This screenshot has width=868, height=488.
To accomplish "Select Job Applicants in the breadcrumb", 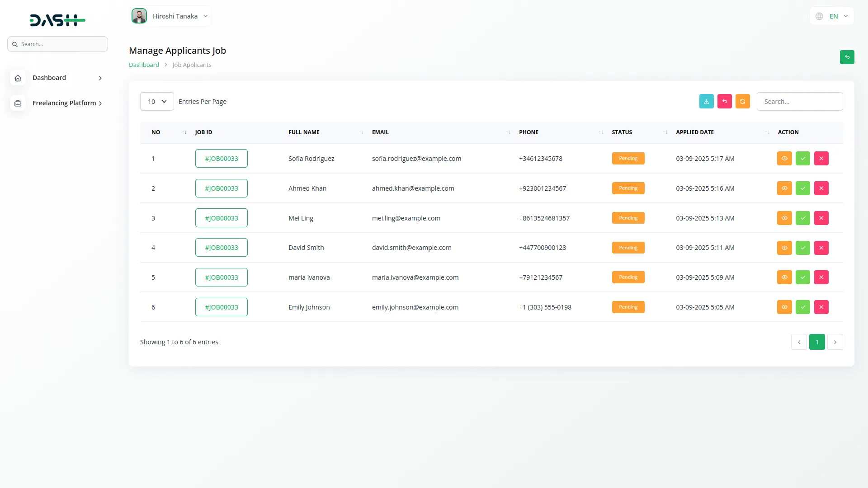I will (x=192, y=65).
